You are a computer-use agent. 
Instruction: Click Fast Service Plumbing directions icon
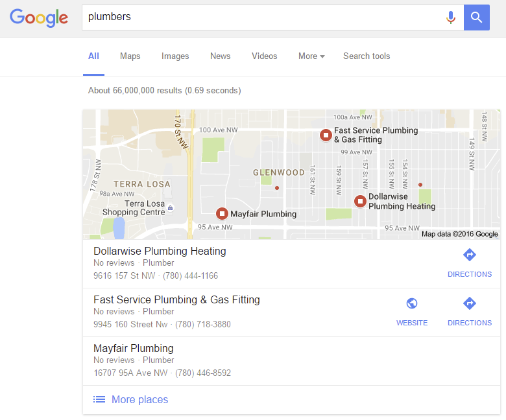pos(470,303)
